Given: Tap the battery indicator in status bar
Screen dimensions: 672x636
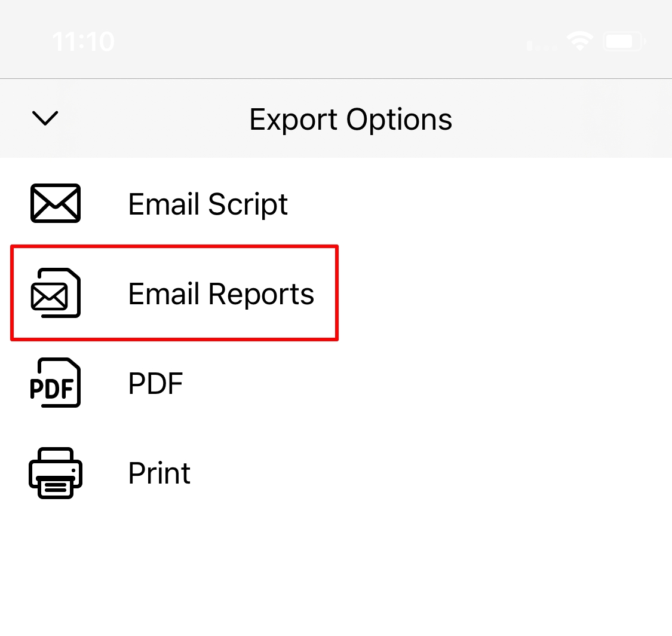Looking at the screenshot, I should 624,42.
